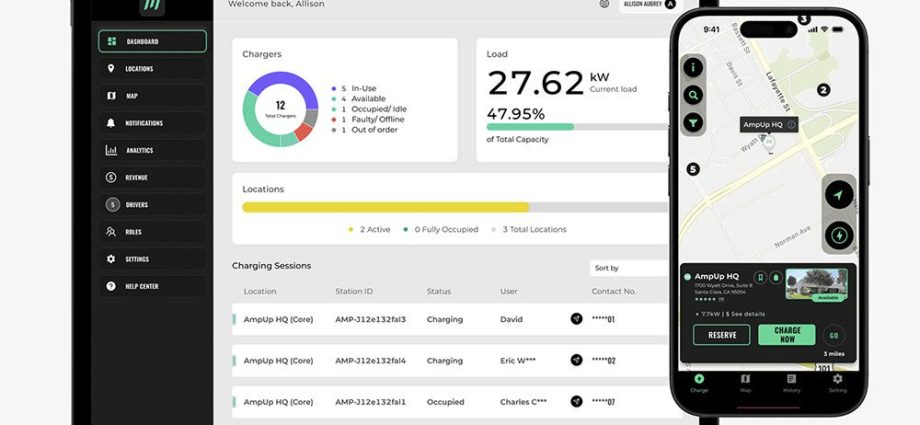Click the Roles people icon in the sidebar
Viewport: 920px width, 425px height.
click(x=111, y=231)
